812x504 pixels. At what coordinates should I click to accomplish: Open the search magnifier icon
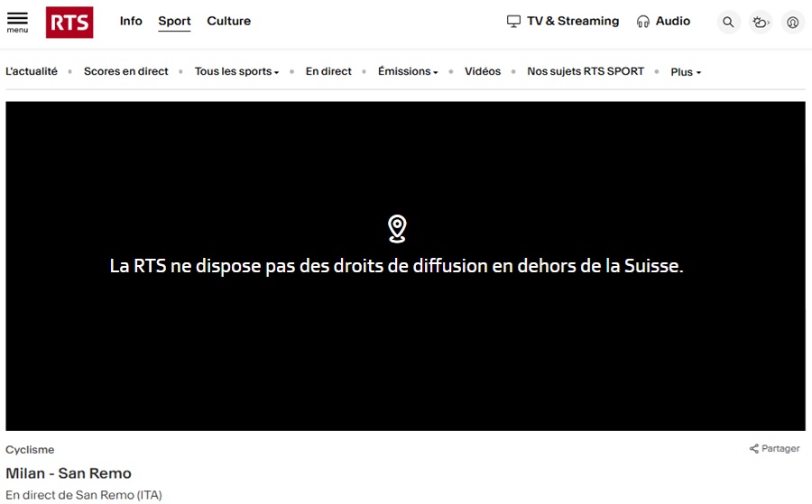click(x=728, y=23)
